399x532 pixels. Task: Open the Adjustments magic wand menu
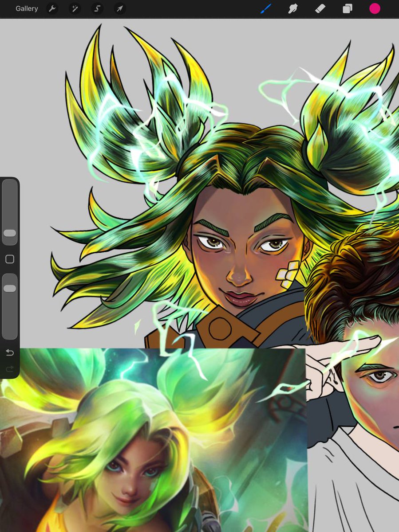pos(75,8)
